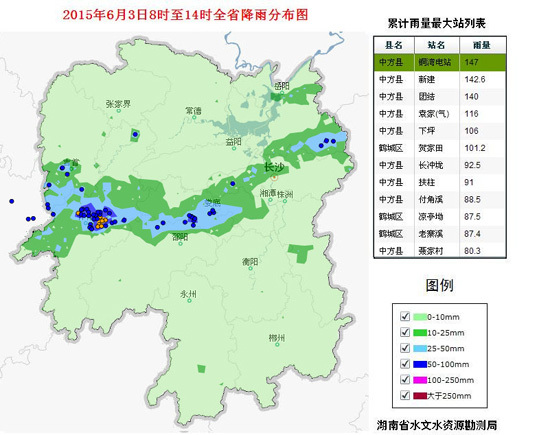The image size is (550, 435).
Task: Click the 永州 city marker
Action: pos(189,301)
